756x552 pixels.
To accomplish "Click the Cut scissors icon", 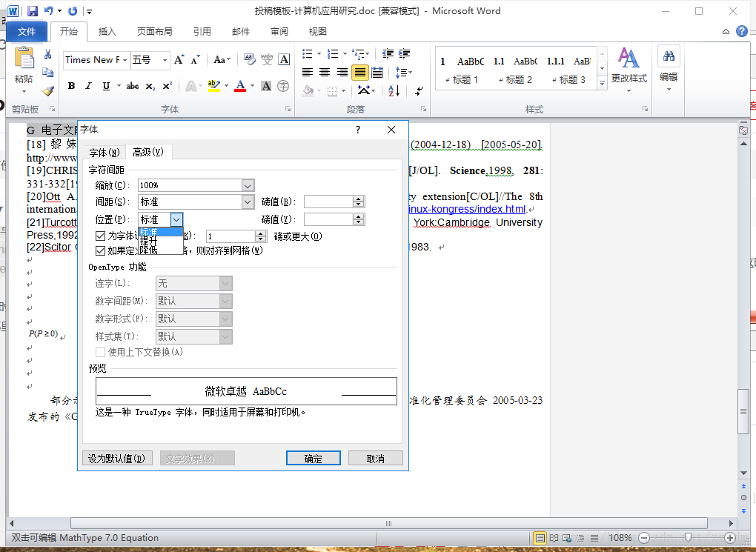I will pyautogui.click(x=48, y=55).
